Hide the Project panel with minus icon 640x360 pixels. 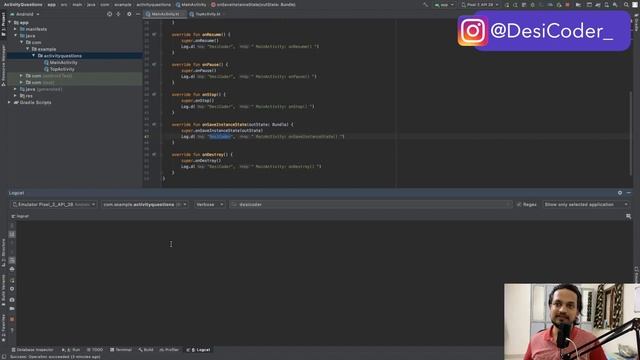[138, 14]
